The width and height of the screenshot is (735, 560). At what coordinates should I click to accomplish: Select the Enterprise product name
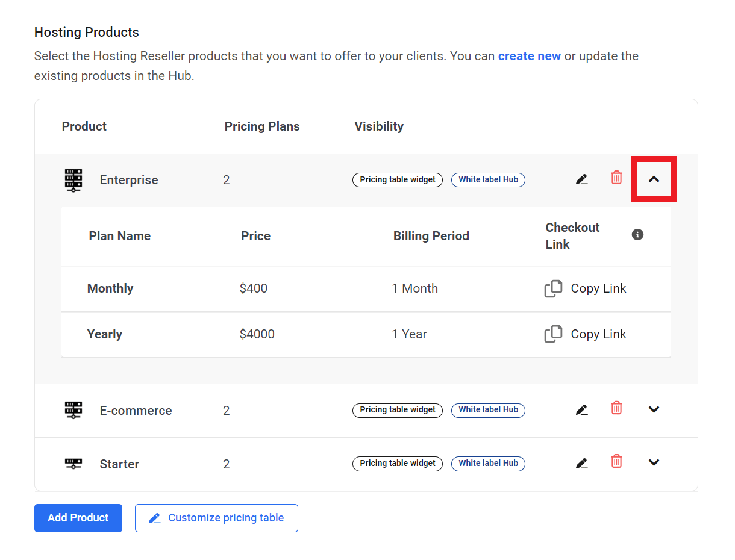click(x=129, y=180)
